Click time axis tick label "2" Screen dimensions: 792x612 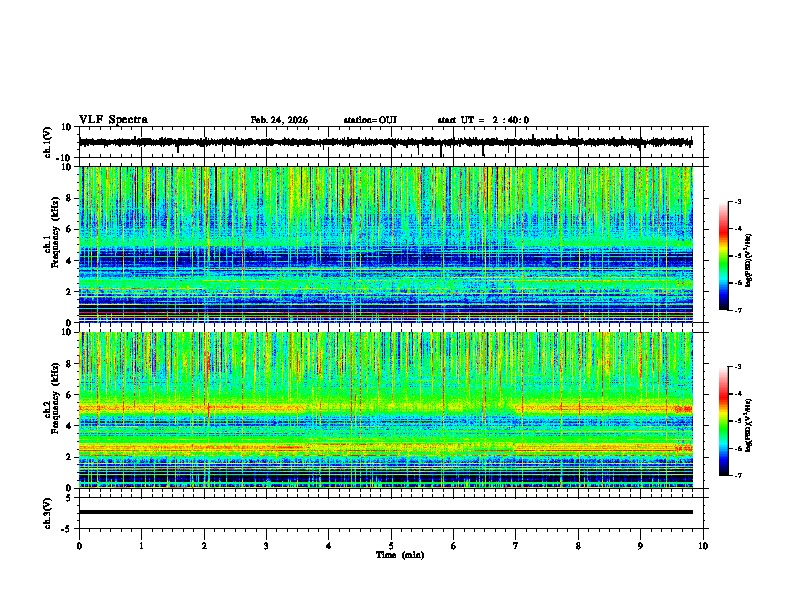pyautogui.click(x=204, y=546)
